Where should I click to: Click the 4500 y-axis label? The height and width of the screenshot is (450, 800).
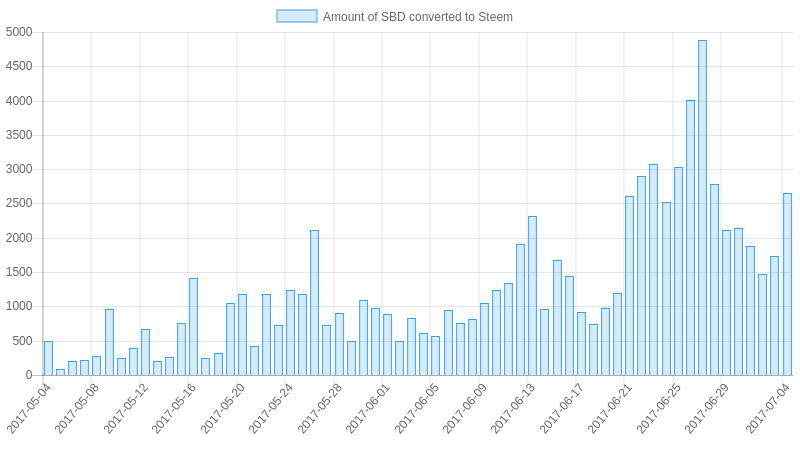coord(19,66)
